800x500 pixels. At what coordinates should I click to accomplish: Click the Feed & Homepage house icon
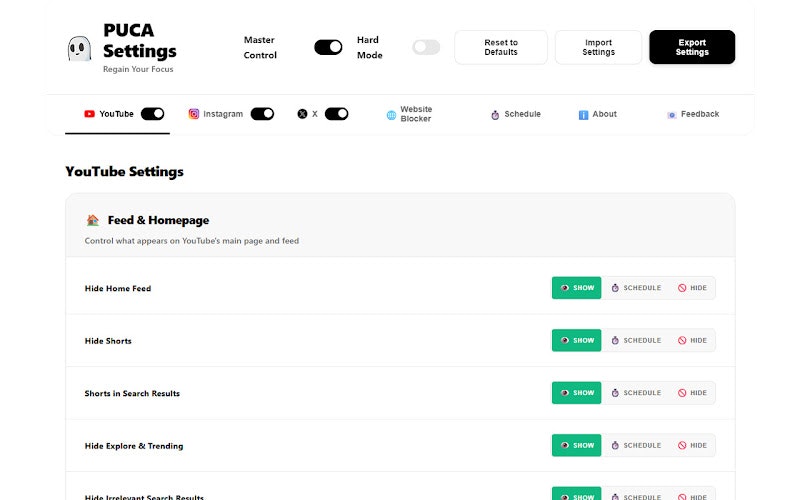[x=93, y=220]
